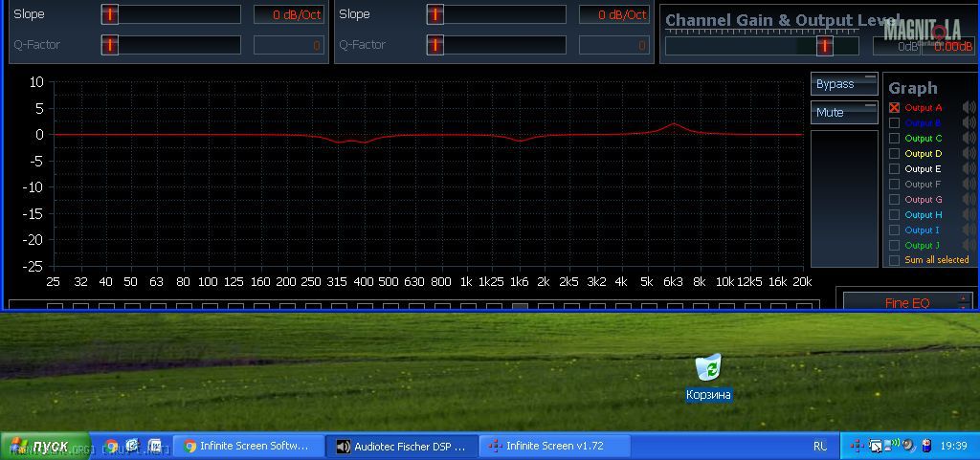Click the speaker icon beside Output C
Screen dimensions: 980x460
tap(969, 139)
